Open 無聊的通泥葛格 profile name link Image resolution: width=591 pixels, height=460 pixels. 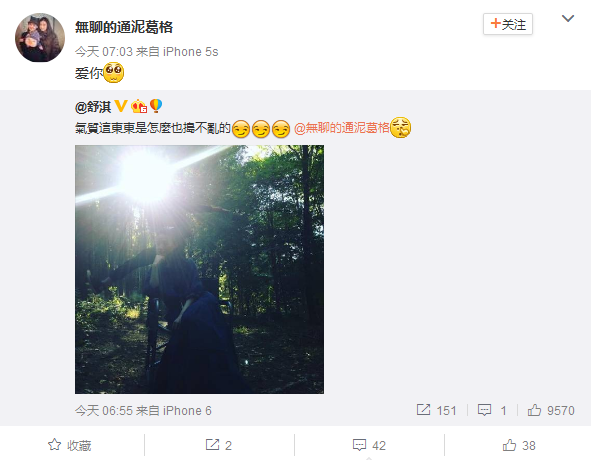[124, 27]
